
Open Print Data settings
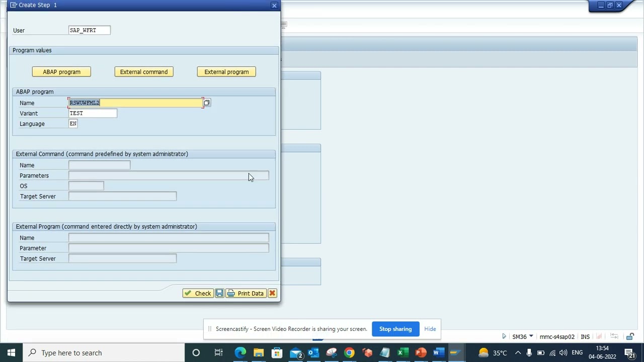246,293
